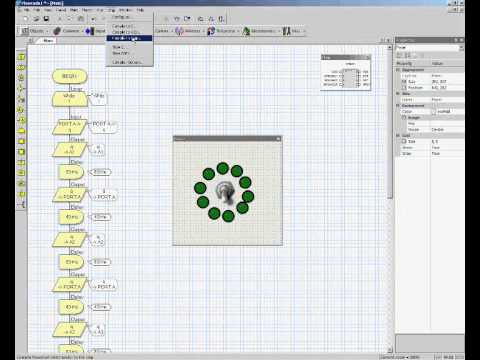
Task: Choose Compiler options entry at menu bottom
Action: 129,62
